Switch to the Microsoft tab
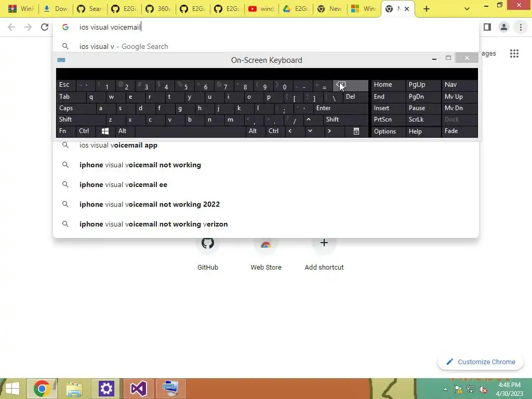This screenshot has width=532, height=399. coord(364,9)
